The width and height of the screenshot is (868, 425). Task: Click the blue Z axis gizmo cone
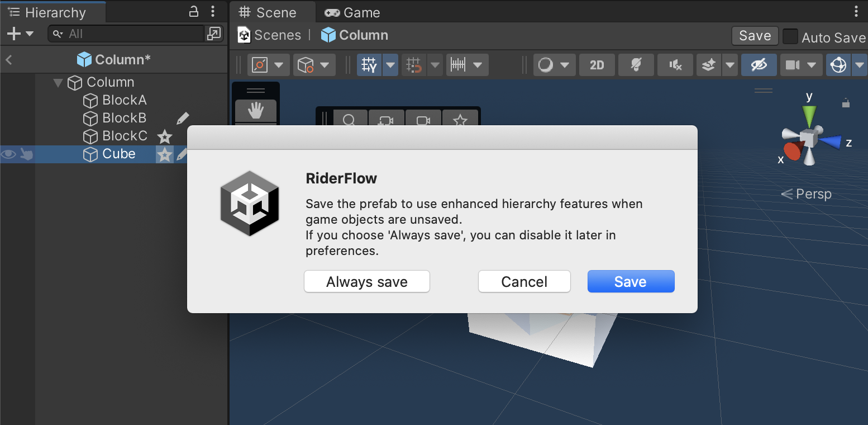832,142
